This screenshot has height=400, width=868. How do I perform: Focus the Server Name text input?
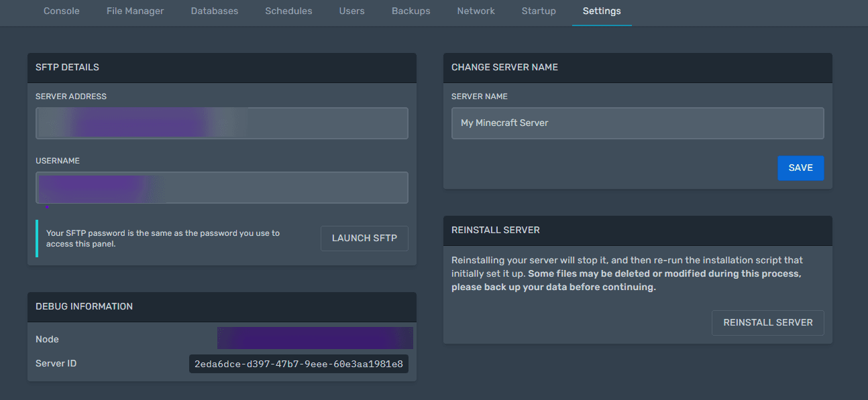(637, 123)
